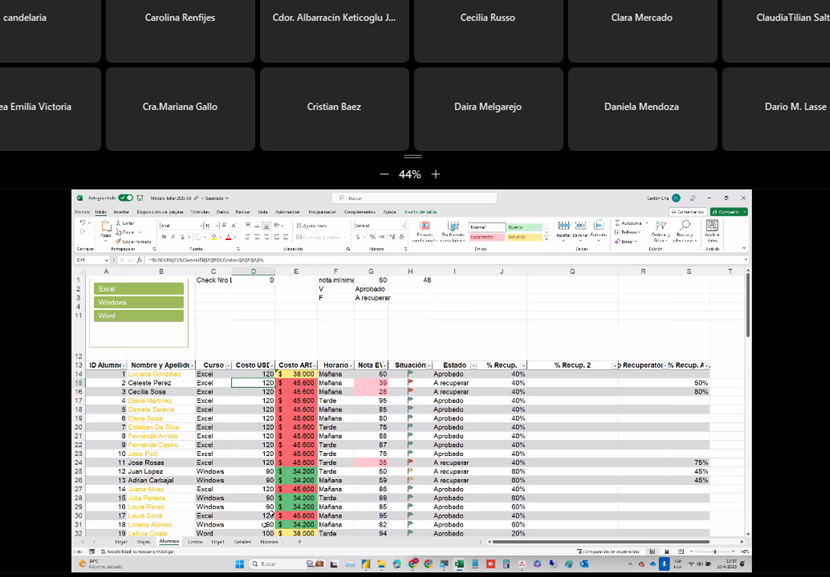Click the font color red A button

tap(228, 237)
